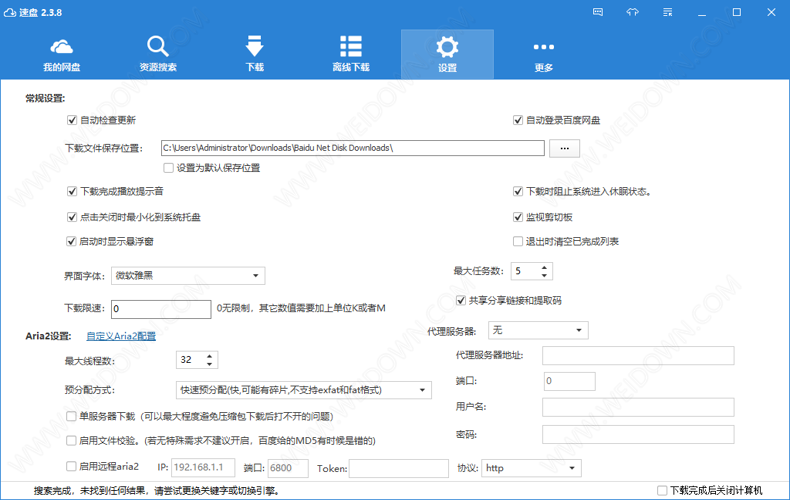Toggle 自动登录百度网盘 checkbox
The width and height of the screenshot is (790, 500).
pyautogui.click(x=517, y=120)
